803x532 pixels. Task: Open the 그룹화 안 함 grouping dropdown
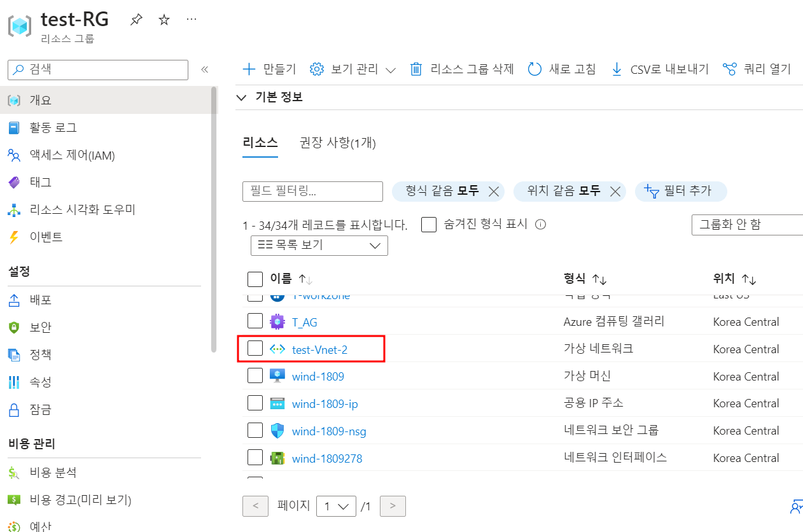pos(748,225)
